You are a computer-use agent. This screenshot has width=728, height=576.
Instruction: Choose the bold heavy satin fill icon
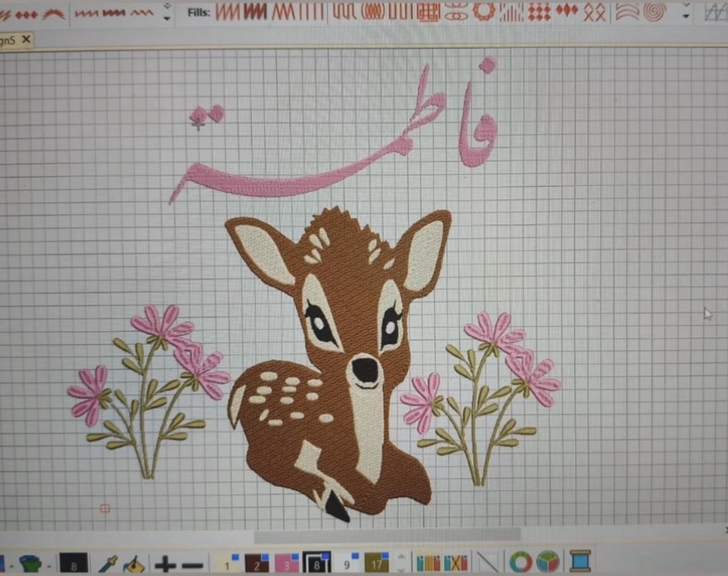click(255, 11)
